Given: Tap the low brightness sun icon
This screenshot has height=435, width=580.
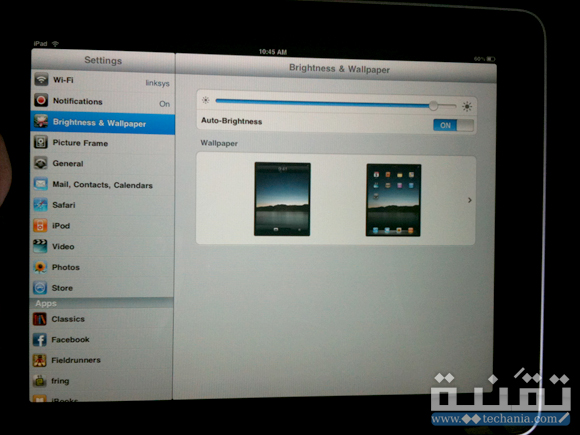Looking at the screenshot, I should [206, 100].
